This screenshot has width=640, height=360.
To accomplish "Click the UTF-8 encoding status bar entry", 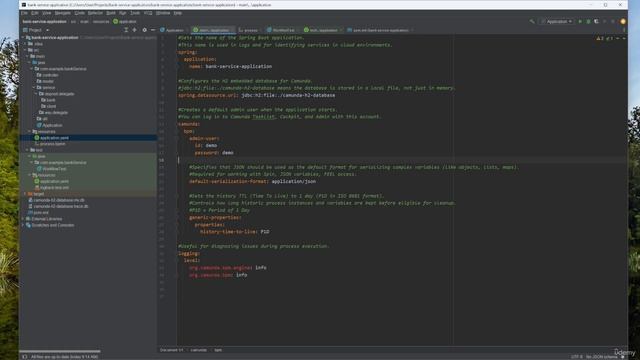I will pyautogui.click(x=576, y=357).
